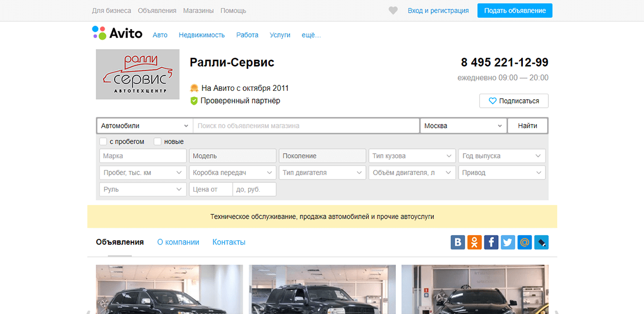Click the phone number 8 495 221-12-99

(505, 62)
